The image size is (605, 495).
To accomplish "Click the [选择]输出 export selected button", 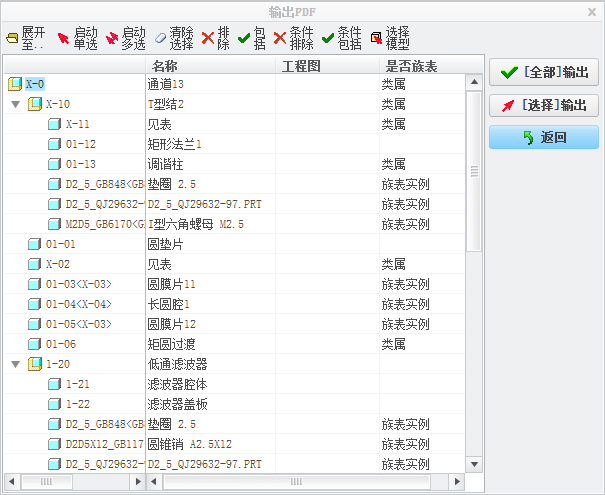I will (544, 105).
